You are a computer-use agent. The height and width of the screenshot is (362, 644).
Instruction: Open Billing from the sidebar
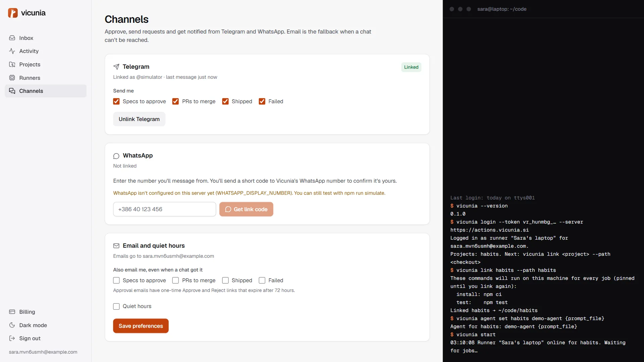coord(46,312)
